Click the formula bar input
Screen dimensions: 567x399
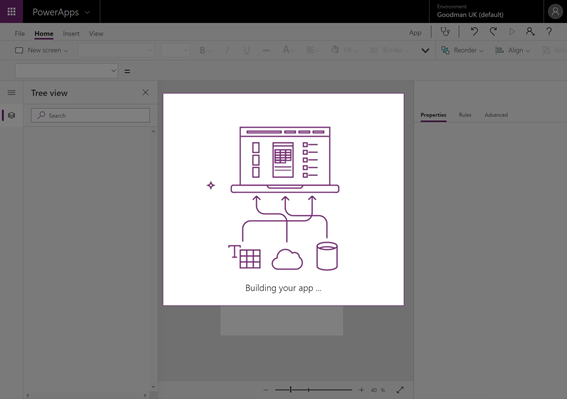pyautogui.click(x=349, y=71)
